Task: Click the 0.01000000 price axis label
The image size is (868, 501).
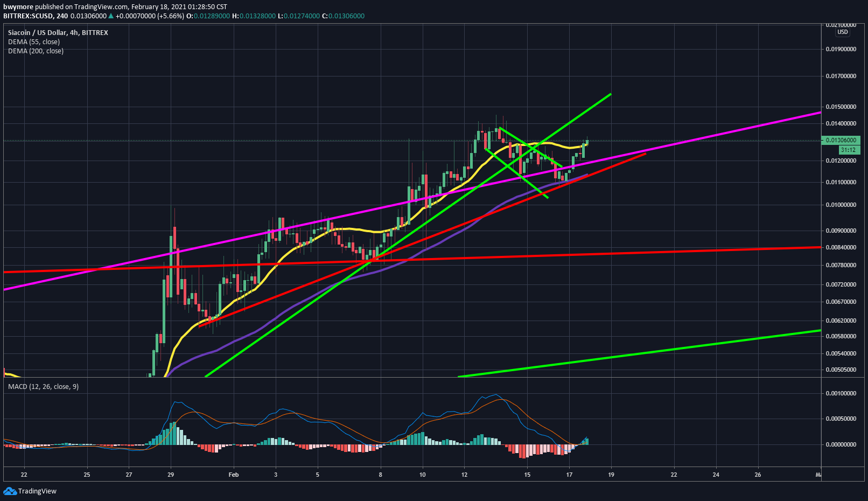Action: click(841, 205)
